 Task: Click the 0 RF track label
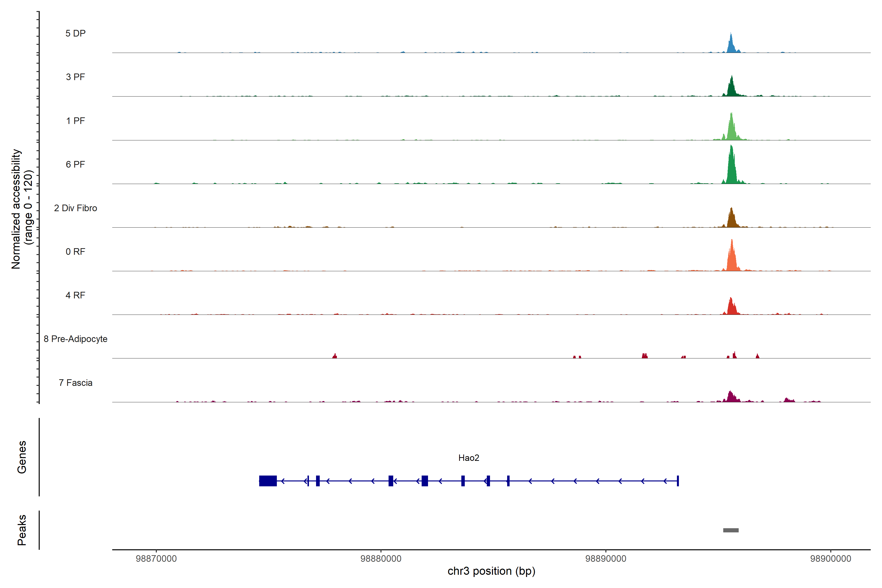tap(75, 252)
